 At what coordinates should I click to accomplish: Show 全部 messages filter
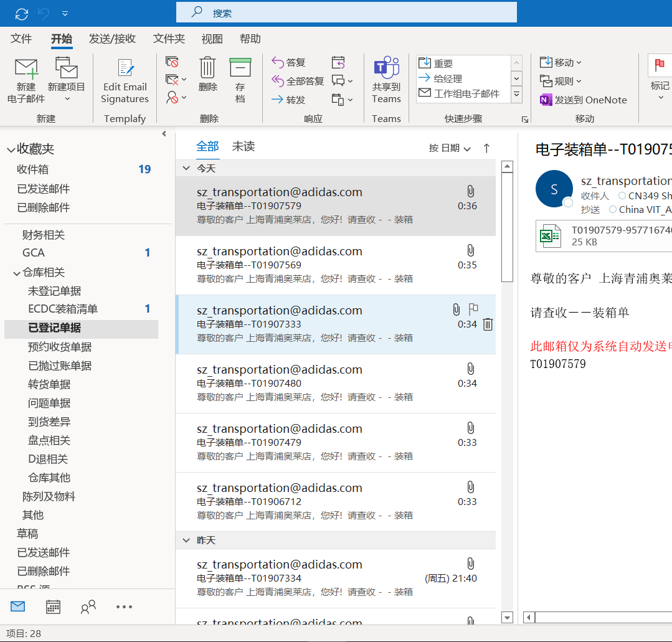[207, 146]
